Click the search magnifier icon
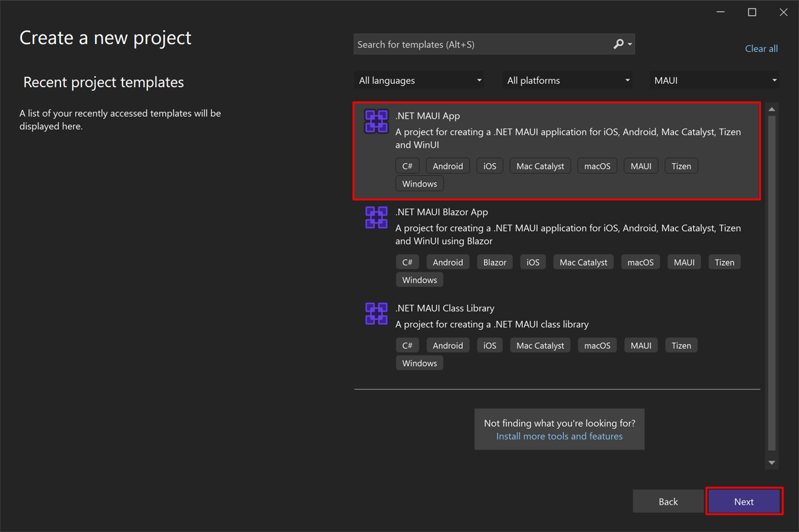 click(x=617, y=43)
